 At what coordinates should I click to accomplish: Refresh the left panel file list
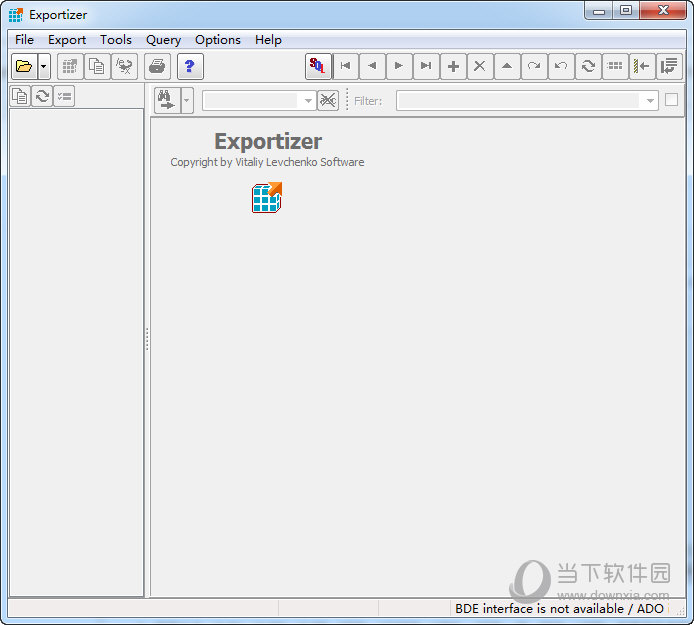click(42, 96)
